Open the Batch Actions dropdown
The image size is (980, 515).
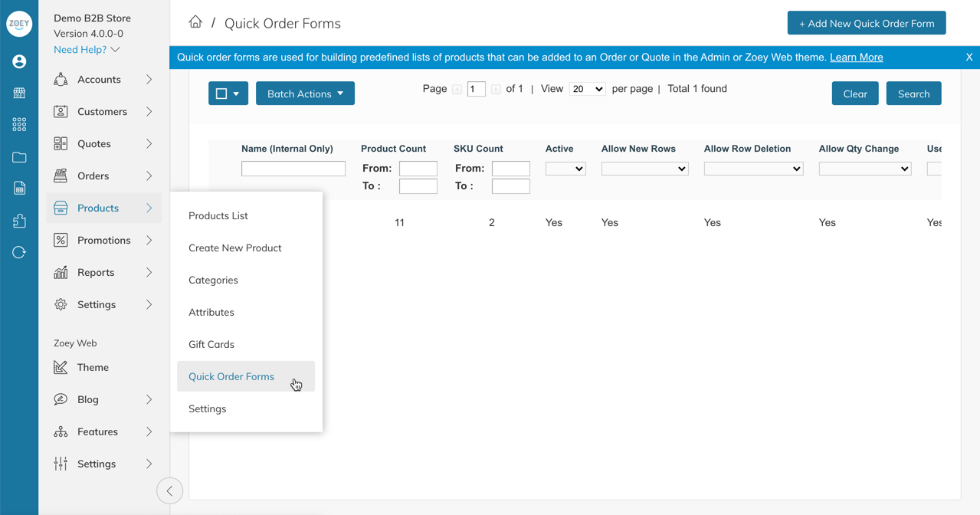pyautogui.click(x=305, y=93)
